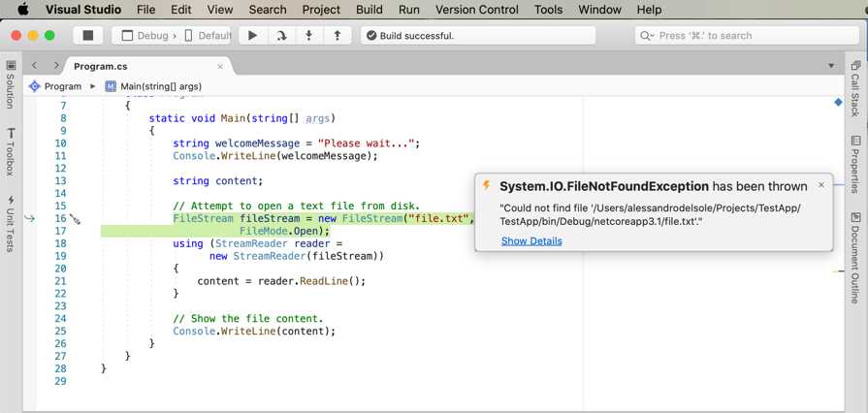Viewport: 868px width, 413px height.
Task: Click the FileNotFoundException title text
Action: click(604, 186)
